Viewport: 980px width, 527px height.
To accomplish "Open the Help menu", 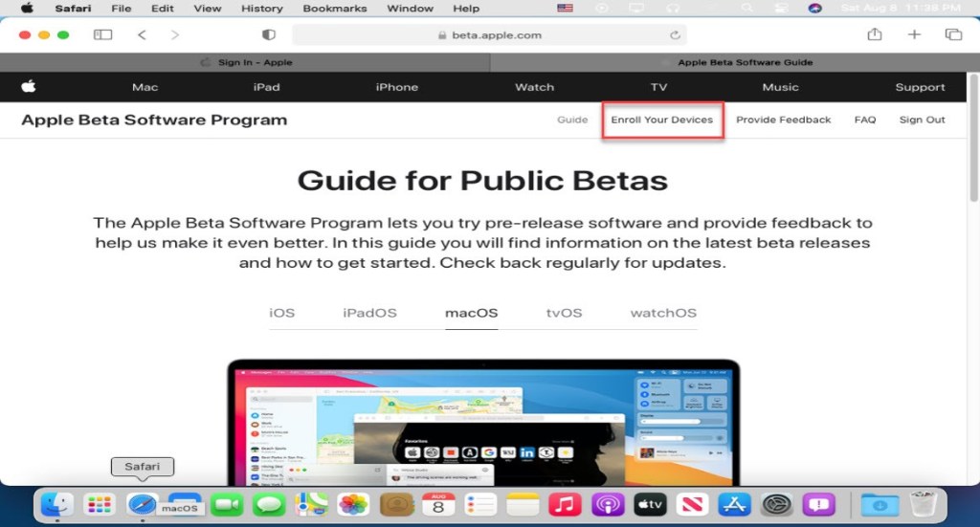I will click(466, 8).
